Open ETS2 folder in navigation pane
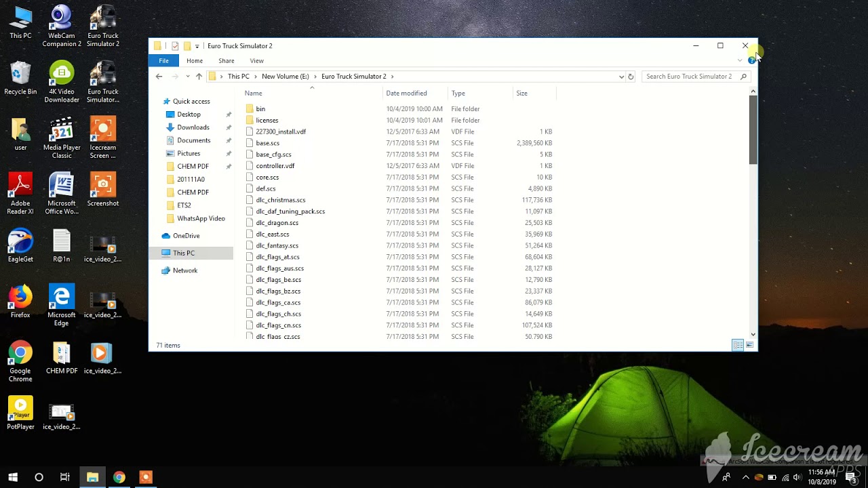The image size is (868, 488). [184, 205]
